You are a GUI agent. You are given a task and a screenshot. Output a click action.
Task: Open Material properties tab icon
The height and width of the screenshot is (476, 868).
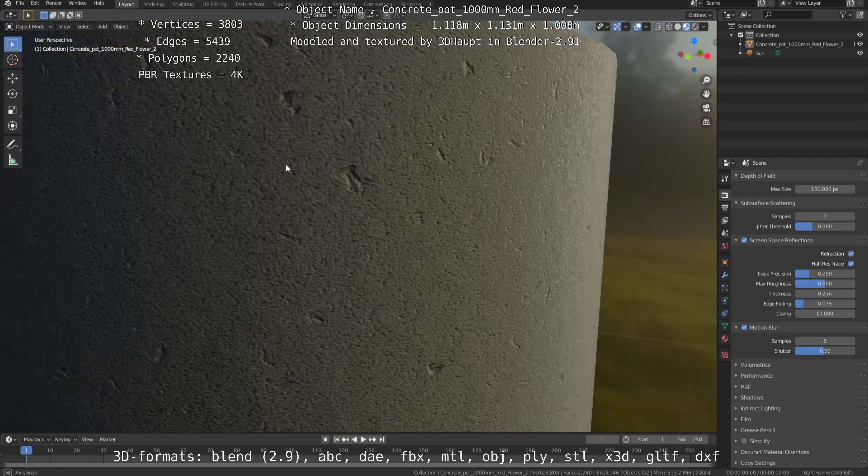725,339
